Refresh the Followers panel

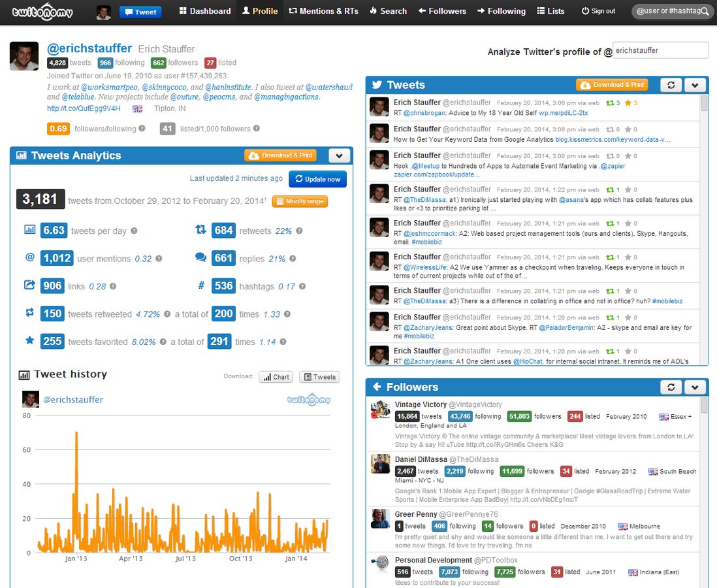pyautogui.click(x=671, y=387)
